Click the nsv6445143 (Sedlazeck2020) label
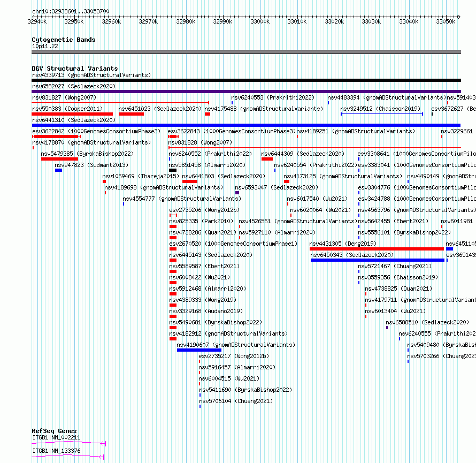 (x=211, y=255)
